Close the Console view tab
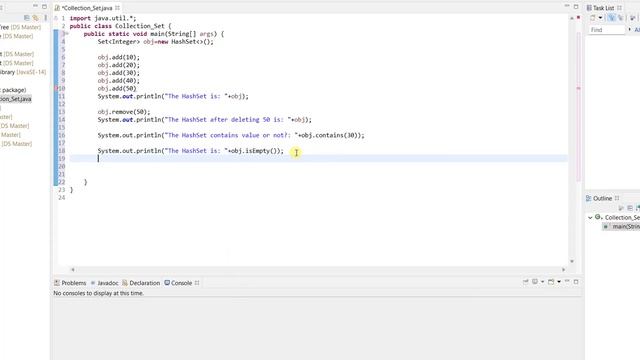Viewport: 640px width, 360px height. tap(197, 283)
